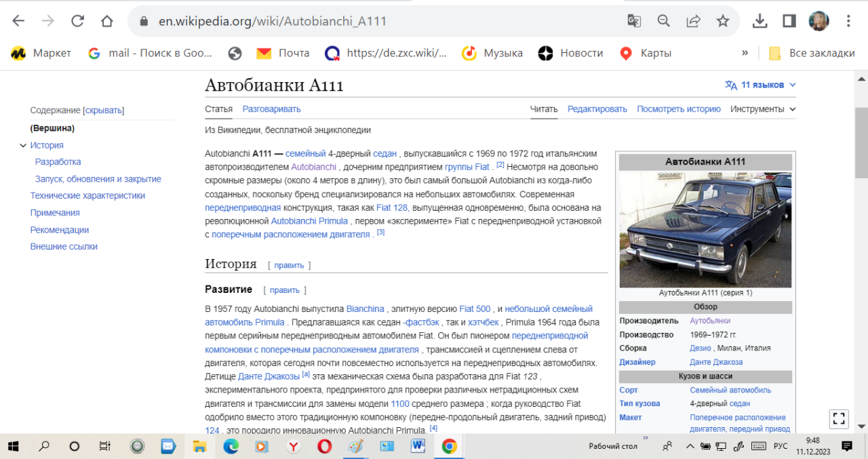Select the Редактировать tab
Screen dimensions: 868x459
[597, 108]
